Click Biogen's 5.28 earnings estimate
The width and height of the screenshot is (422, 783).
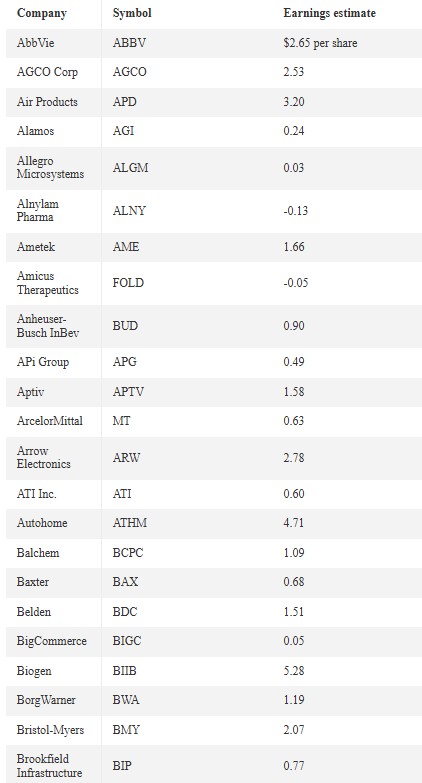point(294,671)
